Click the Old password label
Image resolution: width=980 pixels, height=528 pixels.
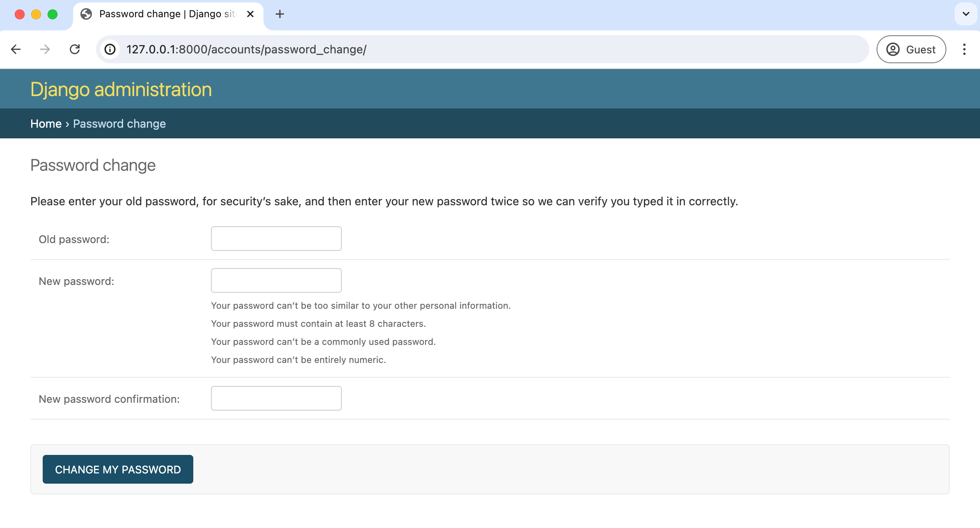(74, 239)
